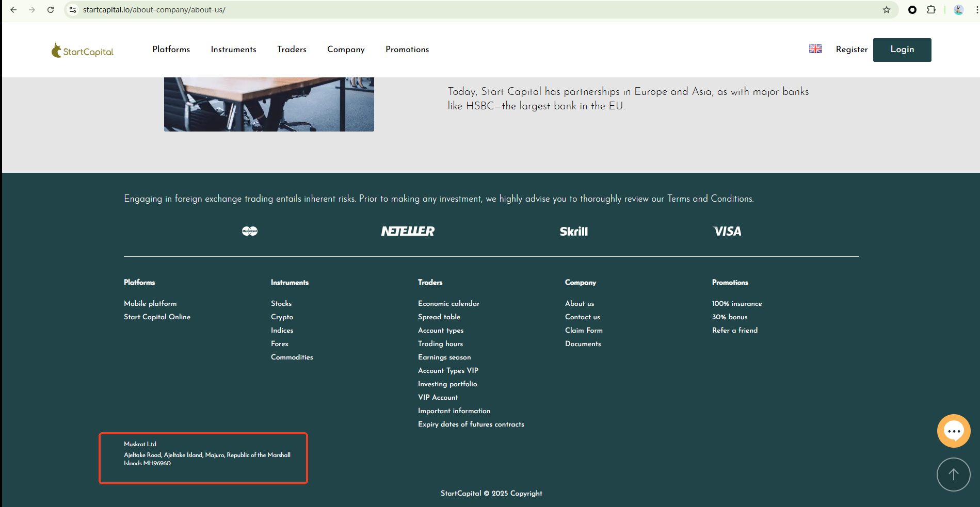View site information icon in address bar
Viewport: 980px width, 507px height.
point(73,10)
